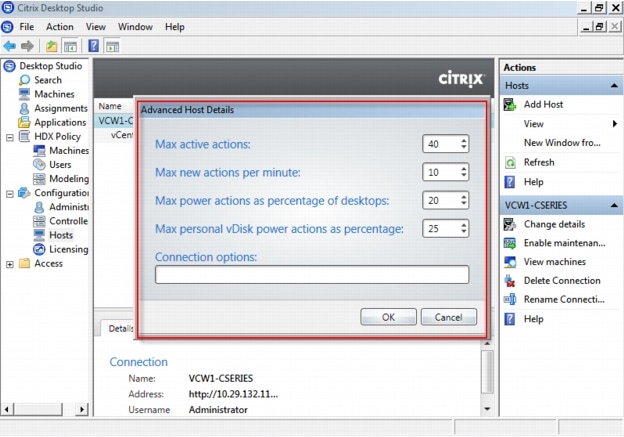
Task: Click the Back arrow toolbar icon
Action: click(10, 46)
